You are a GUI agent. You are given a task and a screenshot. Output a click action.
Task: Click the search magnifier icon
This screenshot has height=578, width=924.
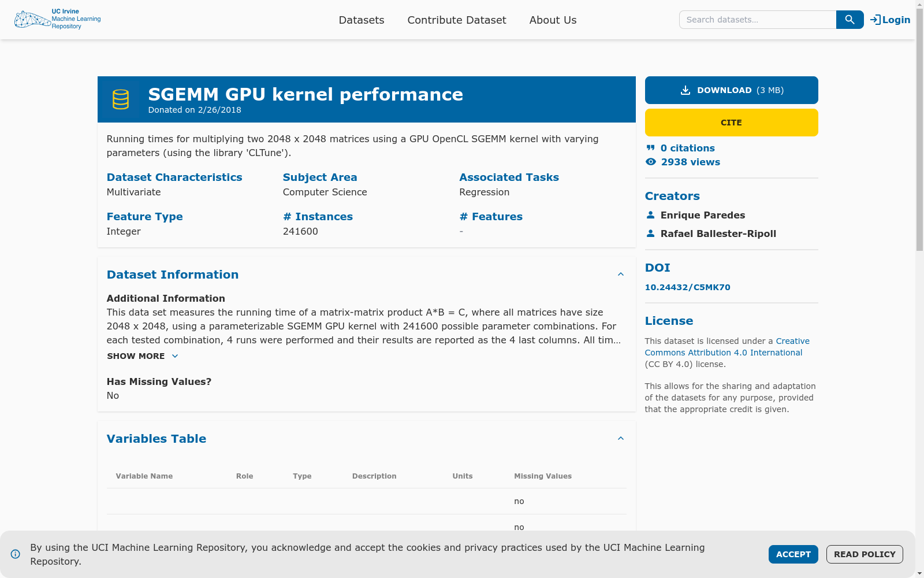pos(849,19)
